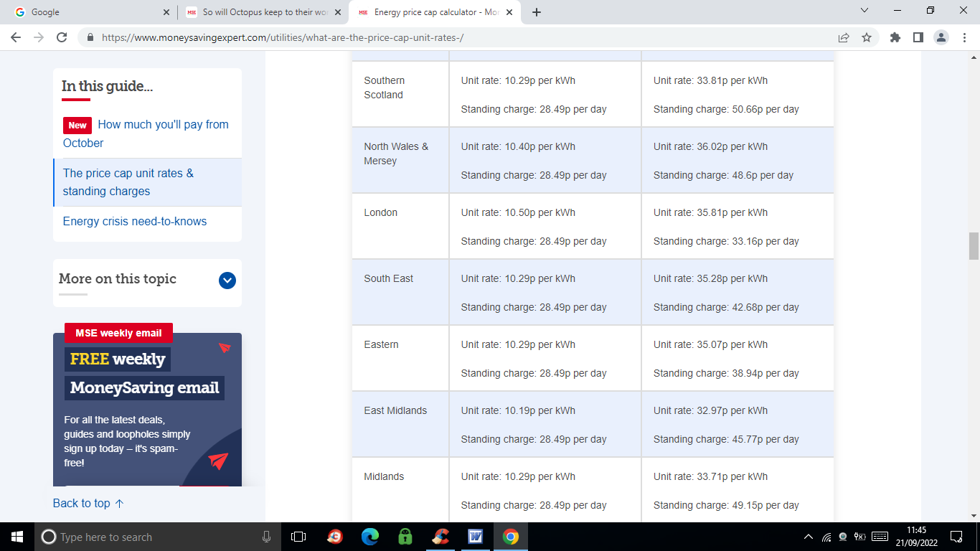This screenshot has width=980, height=551.
Task: Open the tab search dropdown
Action: click(x=864, y=11)
